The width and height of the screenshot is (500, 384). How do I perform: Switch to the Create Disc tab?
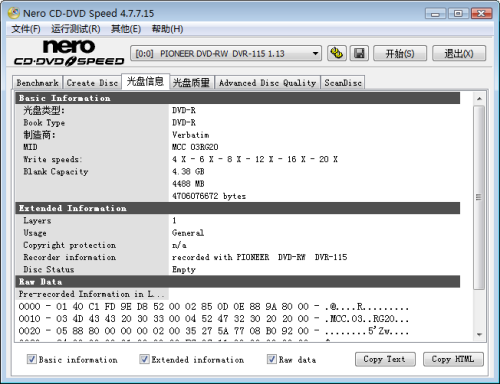(92, 83)
